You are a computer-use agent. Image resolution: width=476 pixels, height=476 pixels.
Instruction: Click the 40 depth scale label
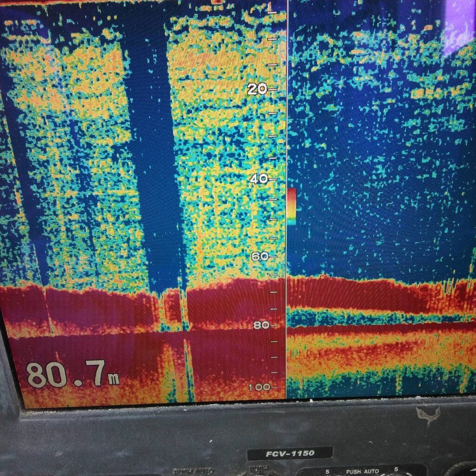click(259, 178)
